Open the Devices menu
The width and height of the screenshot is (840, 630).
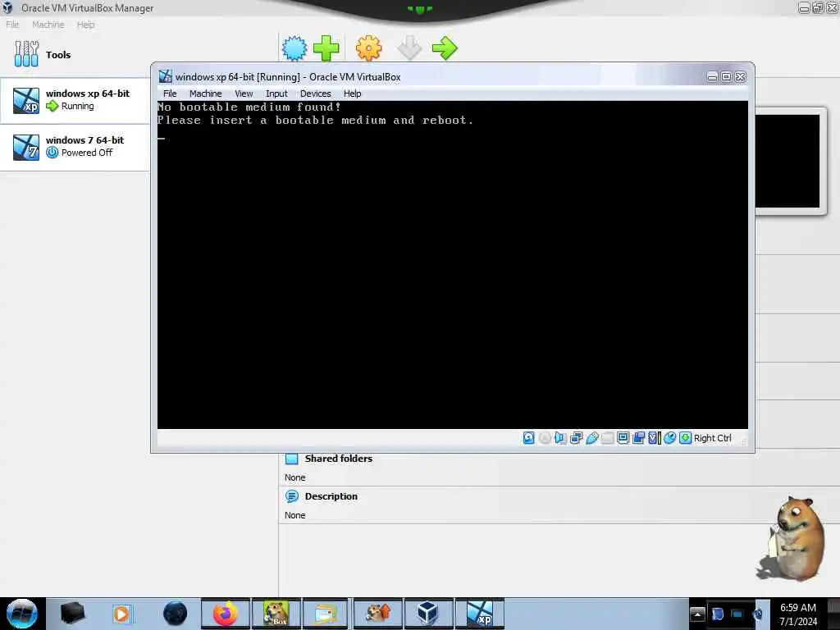point(316,94)
